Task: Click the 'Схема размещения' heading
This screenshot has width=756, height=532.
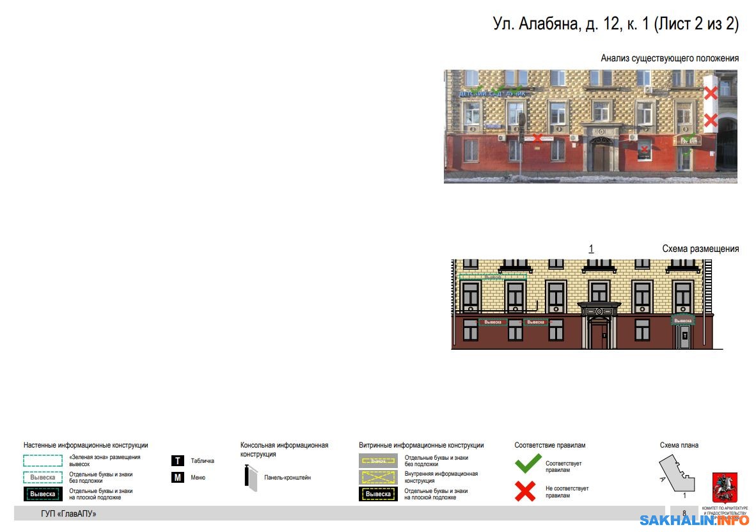Action: point(700,249)
